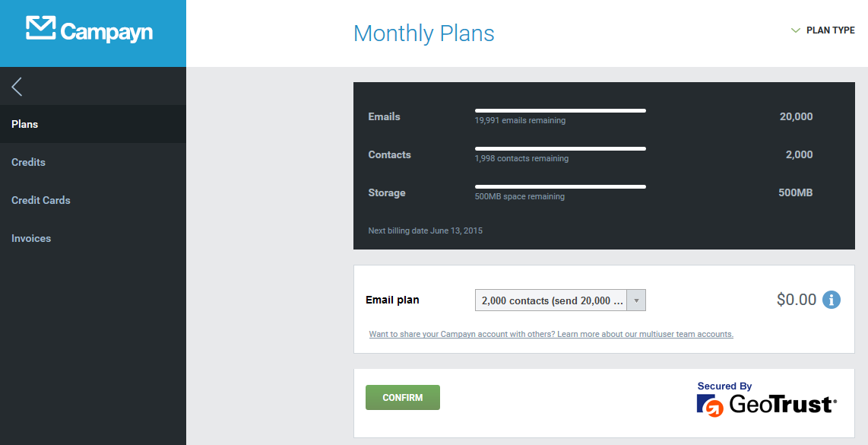
Task: Open the Plans sidebar section
Action: click(25, 124)
